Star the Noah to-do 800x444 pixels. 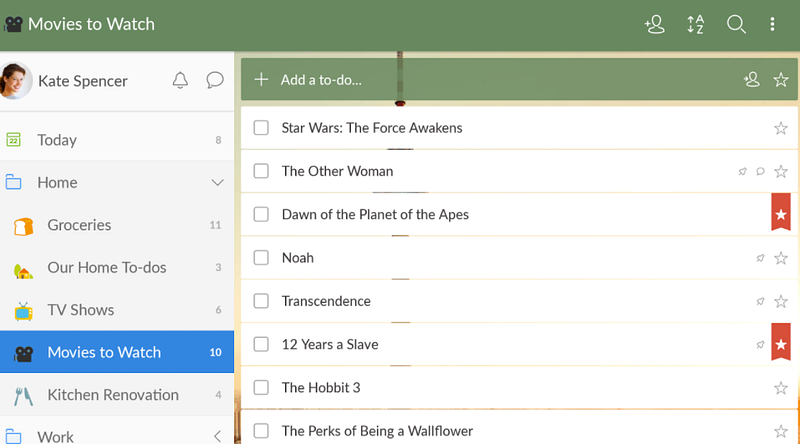(781, 258)
